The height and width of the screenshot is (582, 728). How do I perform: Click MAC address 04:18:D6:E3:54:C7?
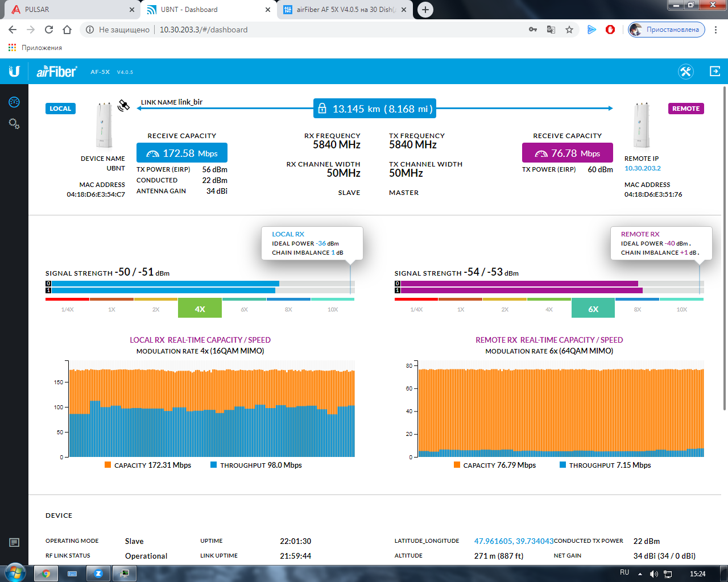pos(96,194)
